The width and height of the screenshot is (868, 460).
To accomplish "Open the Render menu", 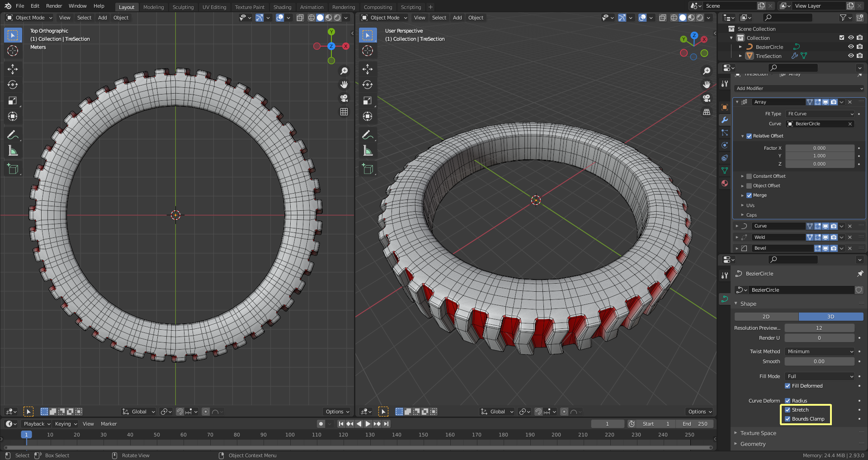I will pyautogui.click(x=54, y=6).
